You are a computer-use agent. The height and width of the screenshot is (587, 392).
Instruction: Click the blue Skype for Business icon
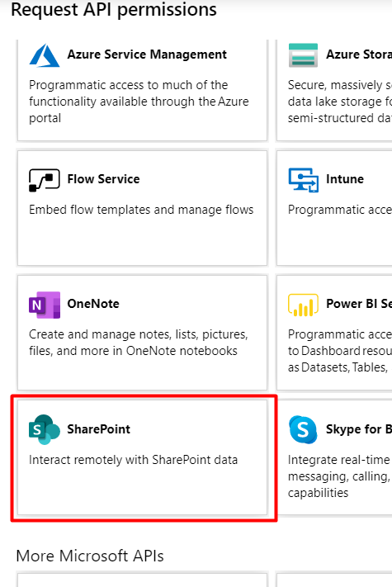(x=303, y=429)
